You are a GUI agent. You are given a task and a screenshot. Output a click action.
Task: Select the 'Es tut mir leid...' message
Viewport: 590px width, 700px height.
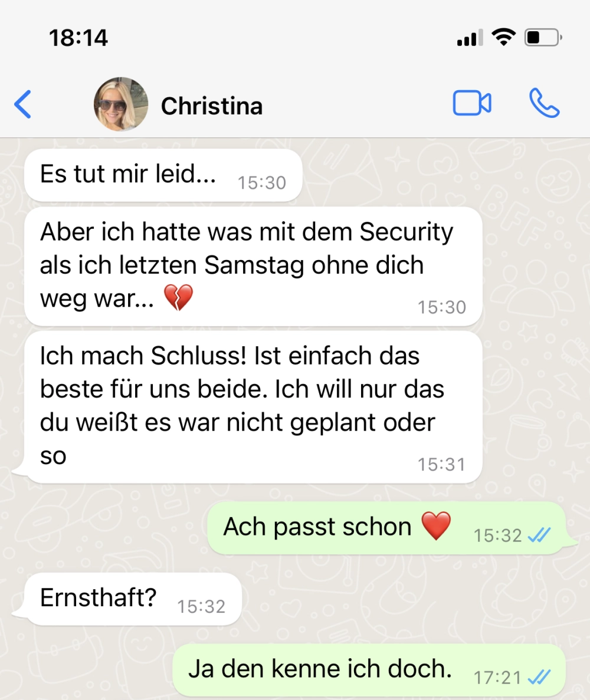click(163, 176)
